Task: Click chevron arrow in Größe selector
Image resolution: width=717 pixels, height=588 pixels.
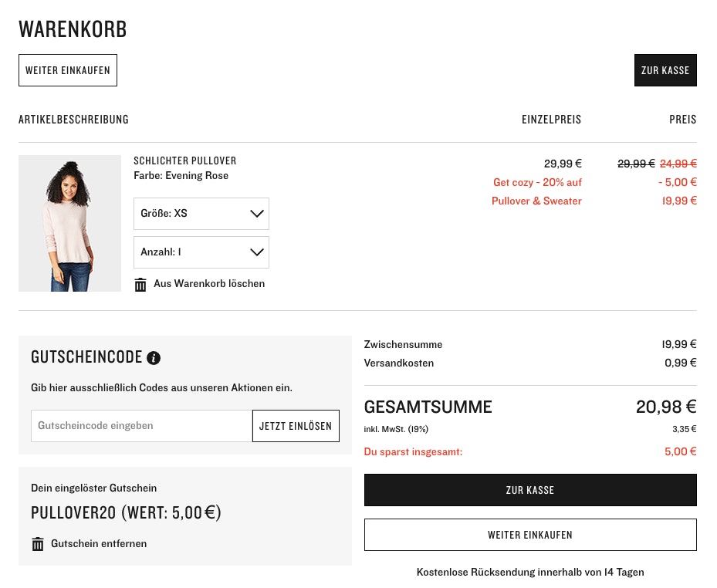Action: click(257, 214)
